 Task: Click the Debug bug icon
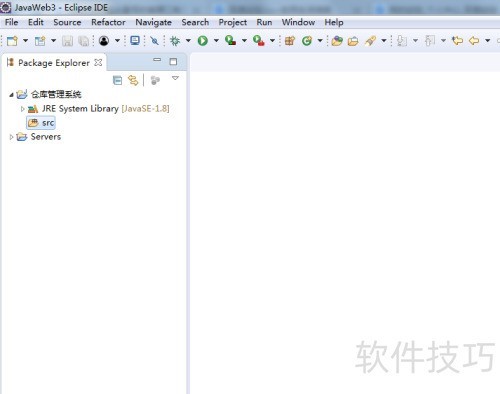point(175,41)
